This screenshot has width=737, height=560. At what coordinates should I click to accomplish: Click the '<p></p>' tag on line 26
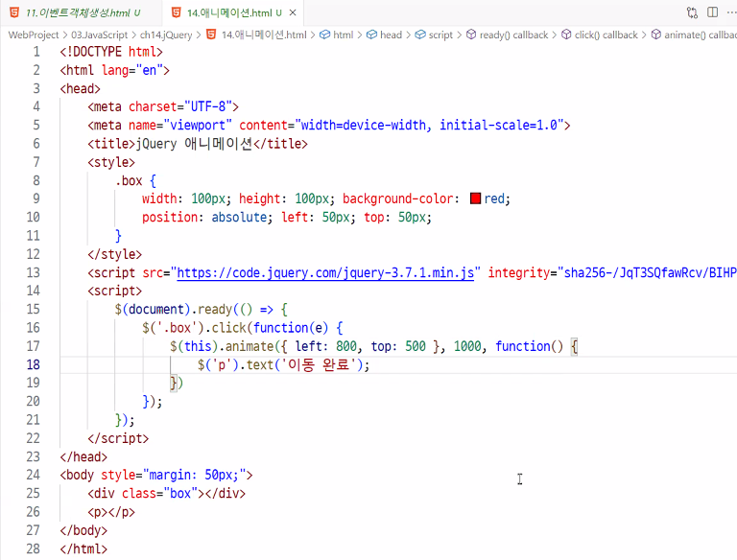pos(111,512)
